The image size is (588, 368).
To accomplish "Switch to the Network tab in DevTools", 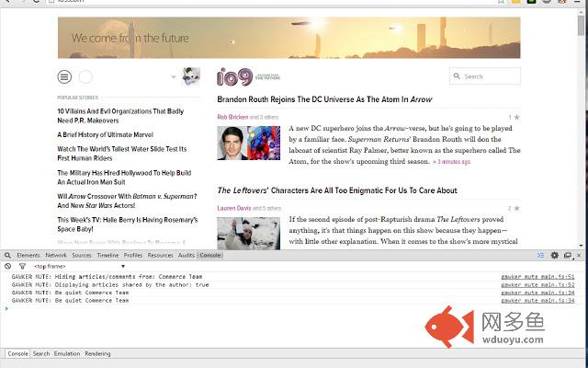I will (56, 255).
